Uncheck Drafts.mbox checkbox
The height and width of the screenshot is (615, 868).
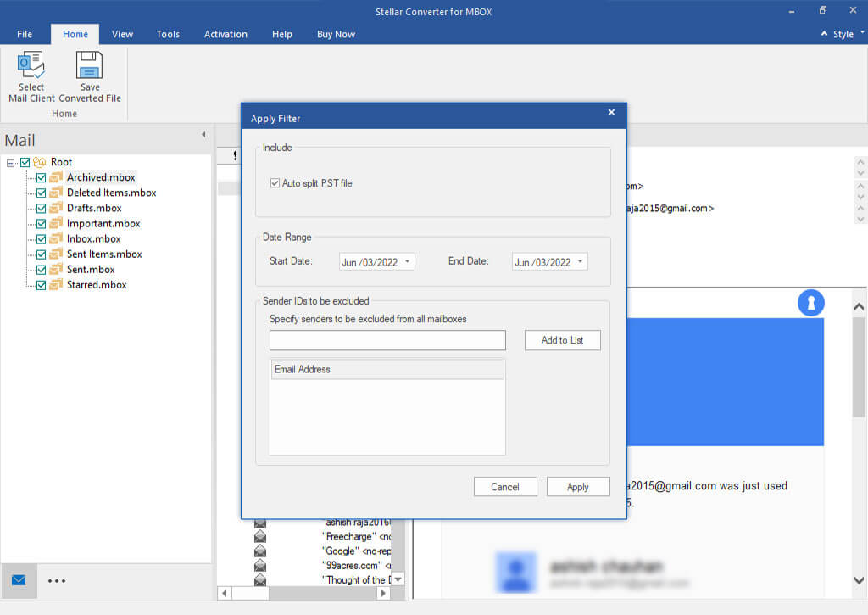[41, 209]
